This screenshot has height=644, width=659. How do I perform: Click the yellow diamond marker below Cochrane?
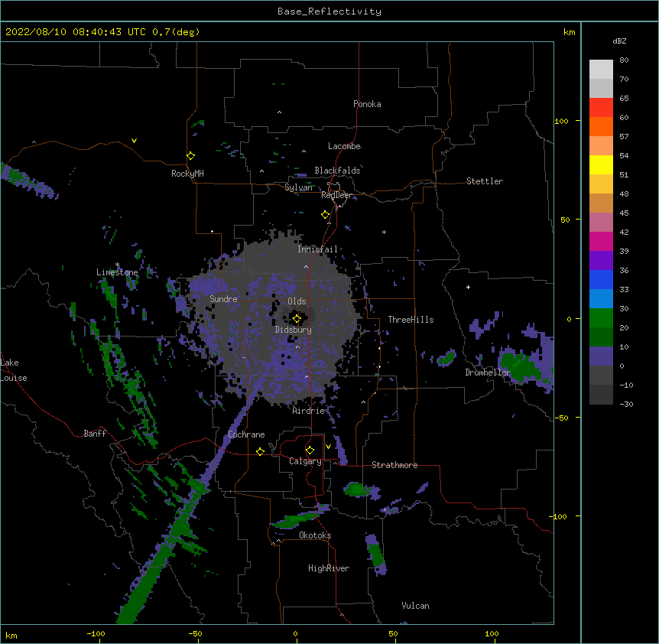[260, 451]
